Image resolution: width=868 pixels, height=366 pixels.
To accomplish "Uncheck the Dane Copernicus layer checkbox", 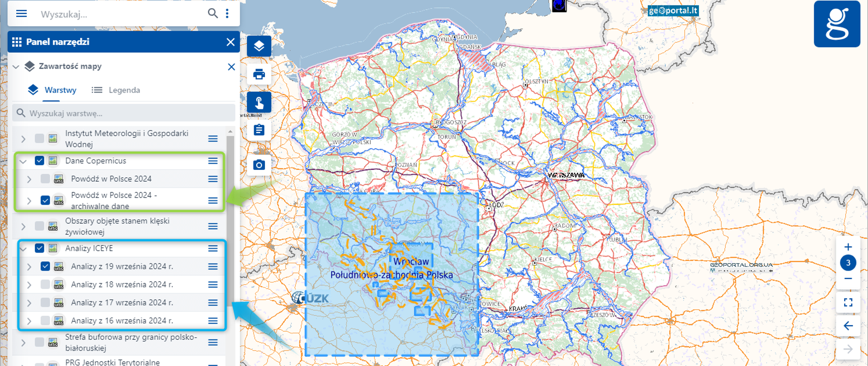I will (x=39, y=161).
